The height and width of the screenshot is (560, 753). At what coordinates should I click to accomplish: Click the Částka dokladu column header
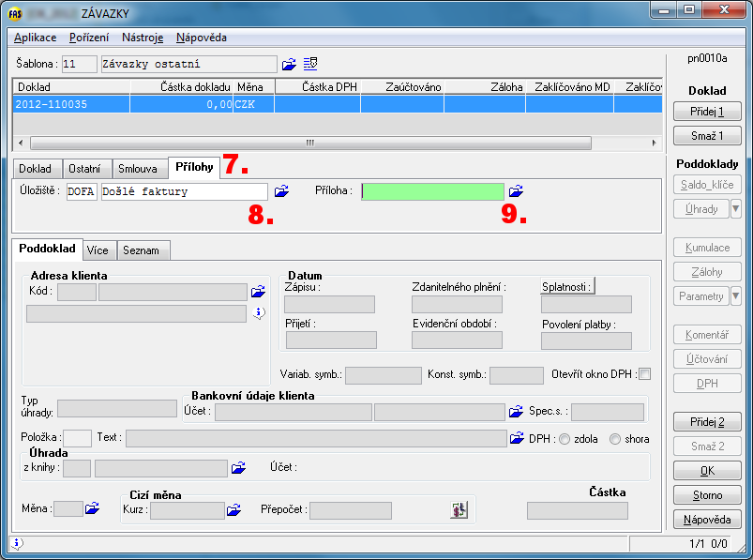(182, 87)
